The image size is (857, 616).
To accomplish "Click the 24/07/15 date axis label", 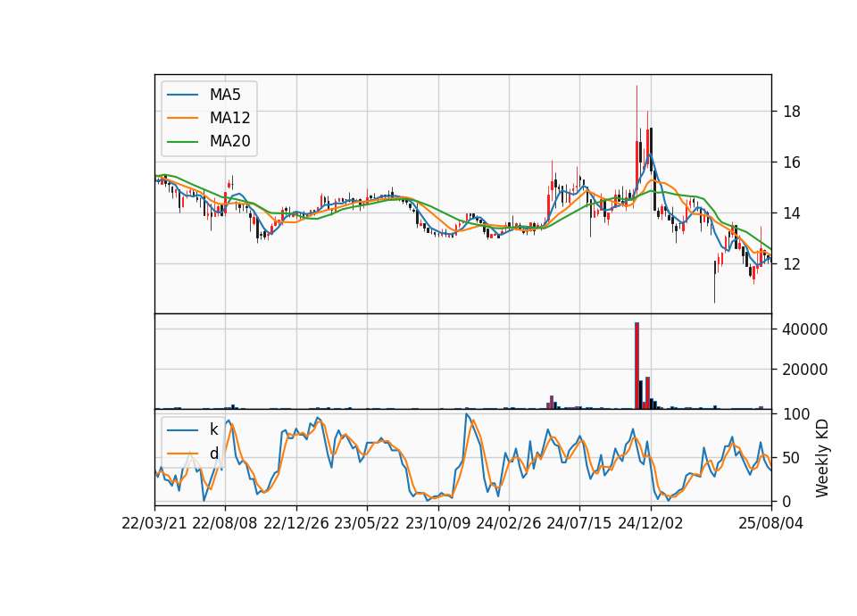I will (x=579, y=523).
